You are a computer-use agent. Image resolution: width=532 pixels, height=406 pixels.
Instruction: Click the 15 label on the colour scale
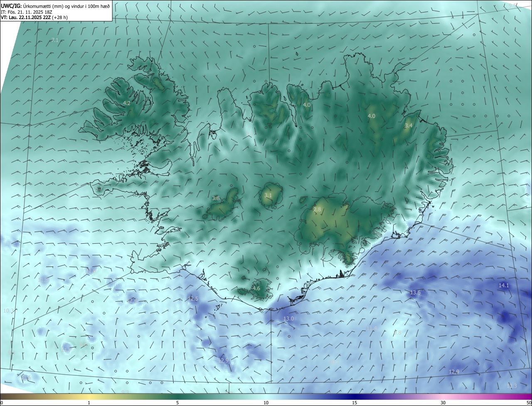[355, 403]
